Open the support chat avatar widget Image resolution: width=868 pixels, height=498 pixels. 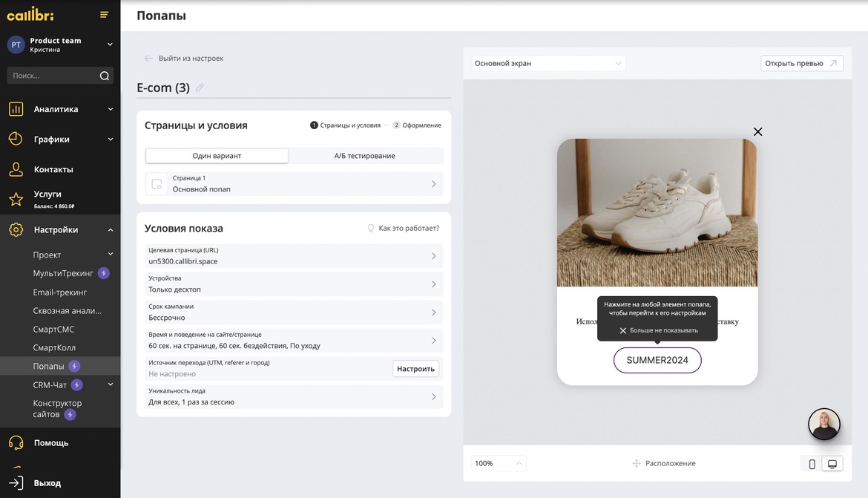823,425
